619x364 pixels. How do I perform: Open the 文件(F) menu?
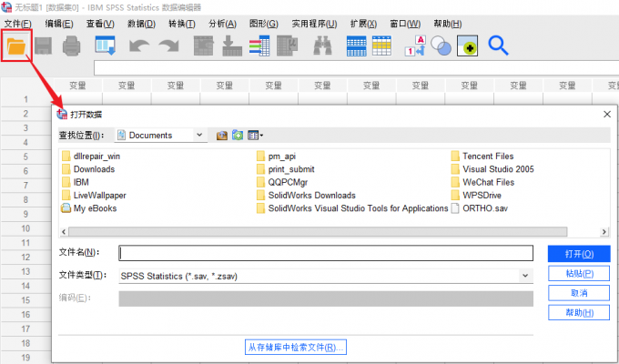coord(18,24)
